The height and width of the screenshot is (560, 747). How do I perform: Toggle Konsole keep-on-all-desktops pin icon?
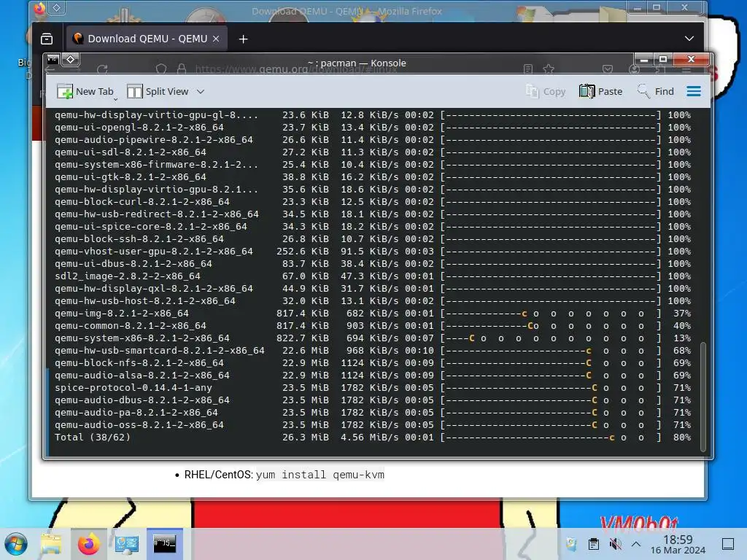coord(71,60)
